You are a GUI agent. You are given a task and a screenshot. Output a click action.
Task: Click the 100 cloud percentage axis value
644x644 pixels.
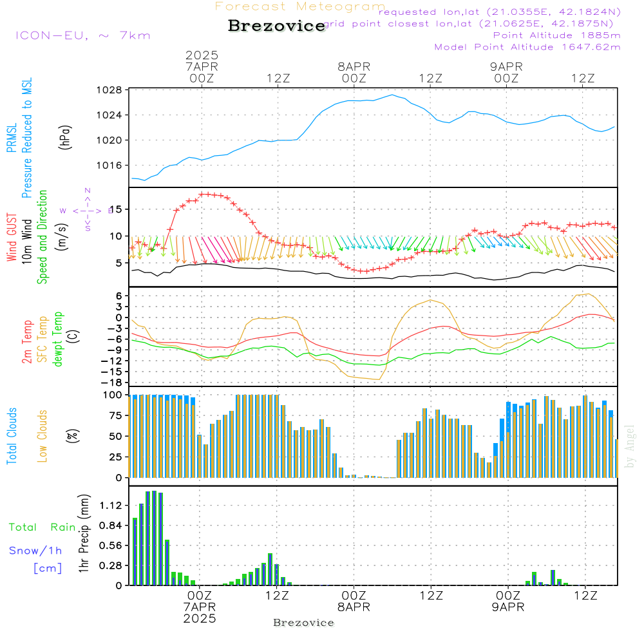pyautogui.click(x=113, y=395)
